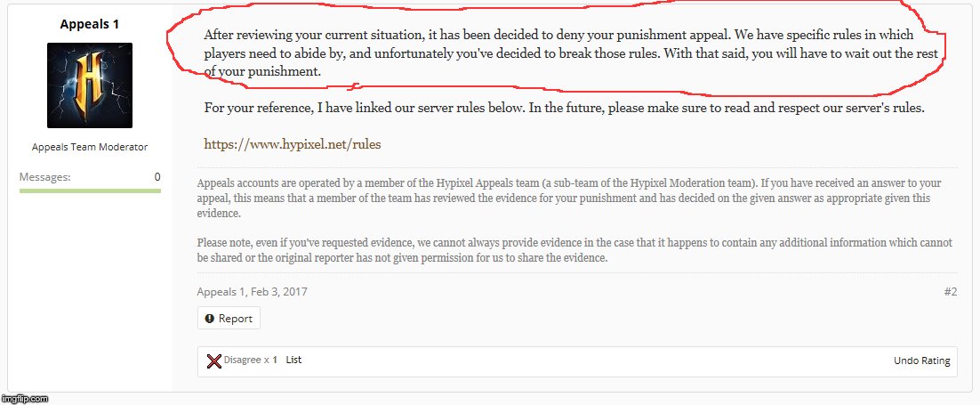Click the Hypixel avatar image
This screenshot has height=405, width=980.
click(89, 85)
